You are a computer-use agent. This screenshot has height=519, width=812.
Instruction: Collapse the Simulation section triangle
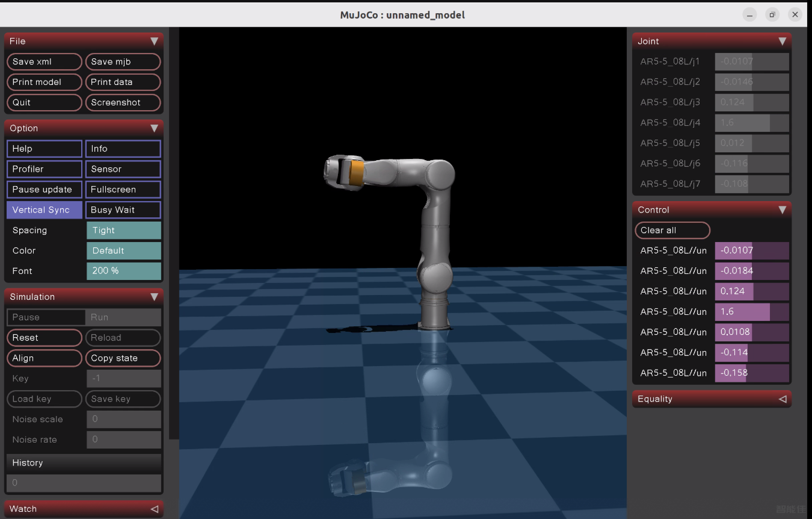[154, 297]
